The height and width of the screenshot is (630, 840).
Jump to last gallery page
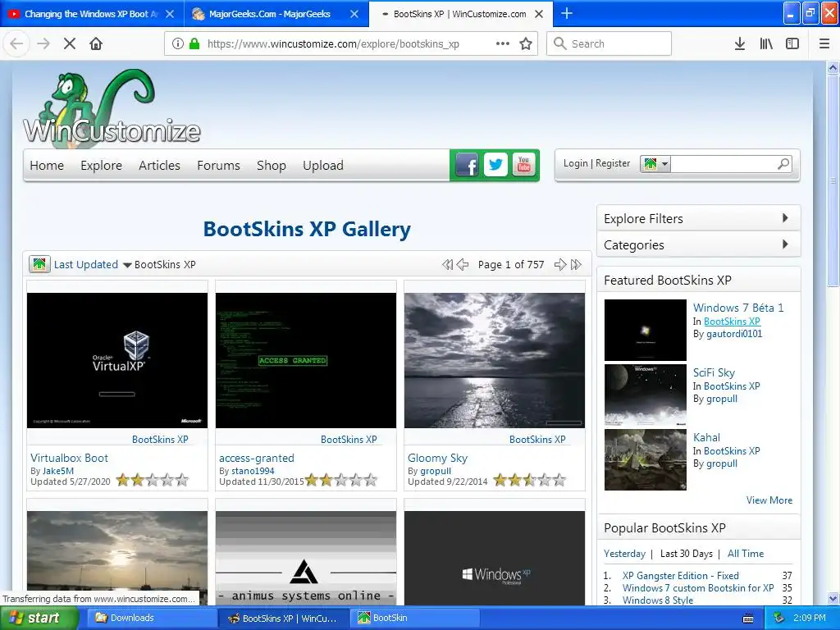[x=576, y=265]
